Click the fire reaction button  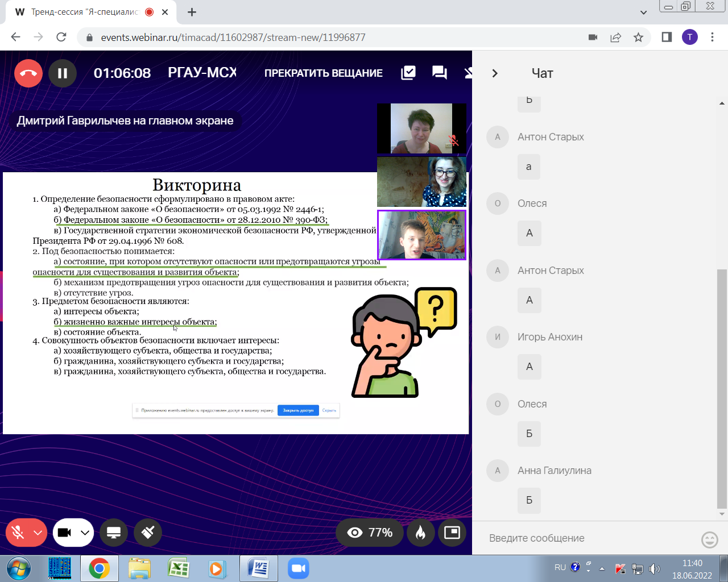pyautogui.click(x=421, y=533)
